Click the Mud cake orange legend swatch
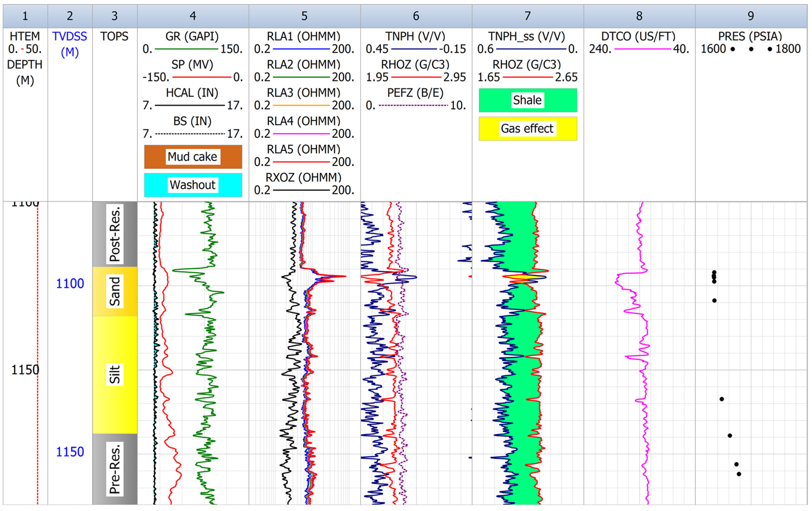Screen dimensions: 812x511 193,157
